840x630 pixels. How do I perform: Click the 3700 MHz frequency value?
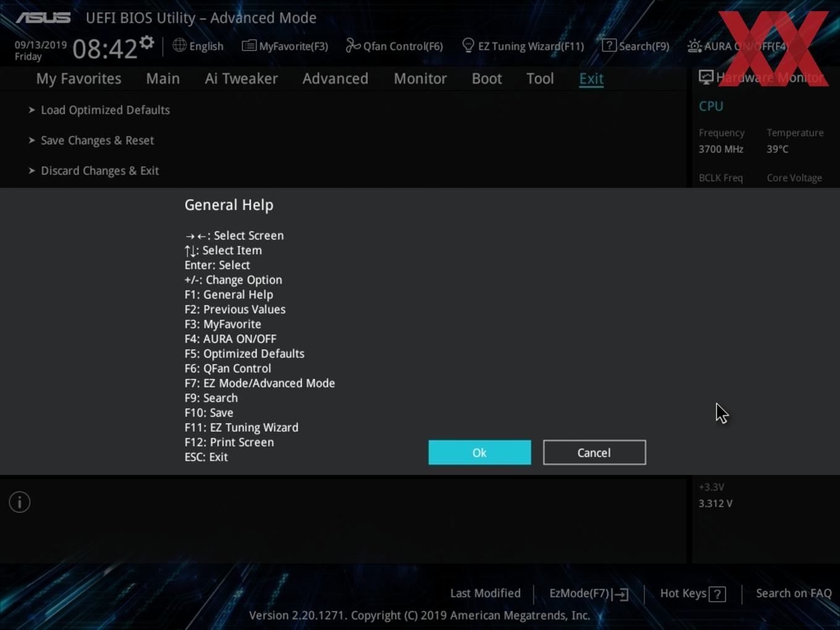(721, 149)
